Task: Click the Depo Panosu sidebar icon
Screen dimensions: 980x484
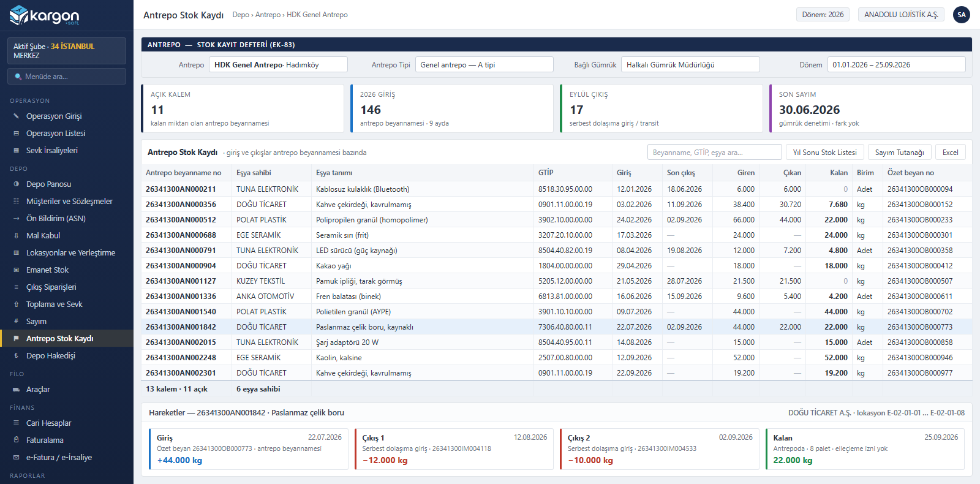Action: click(16, 184)
